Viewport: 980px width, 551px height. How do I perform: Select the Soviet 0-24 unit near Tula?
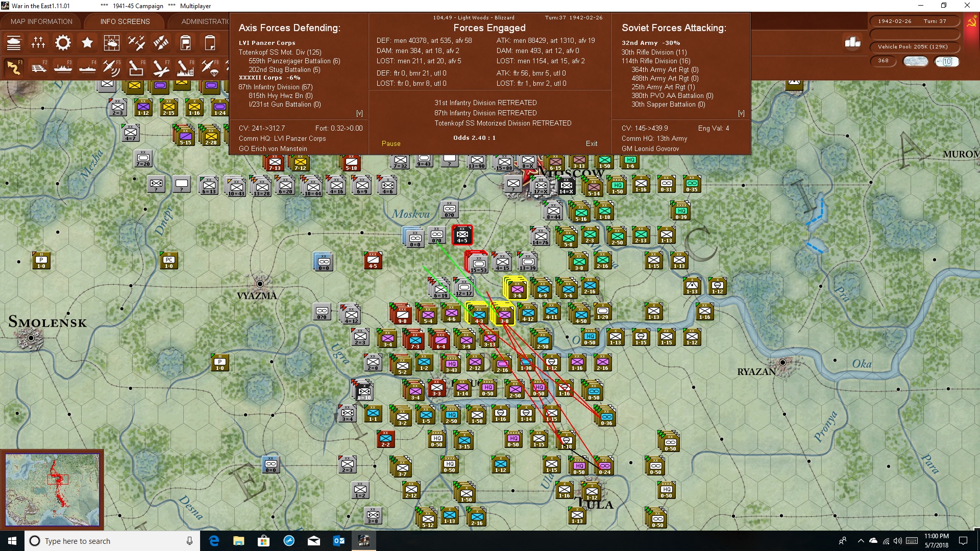tap(604, 466)
